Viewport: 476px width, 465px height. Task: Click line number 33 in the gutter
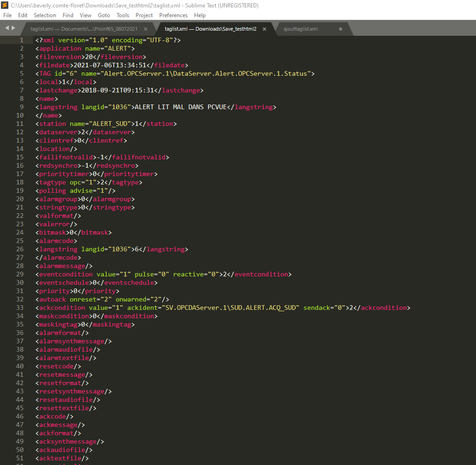[x=20, y=308]
